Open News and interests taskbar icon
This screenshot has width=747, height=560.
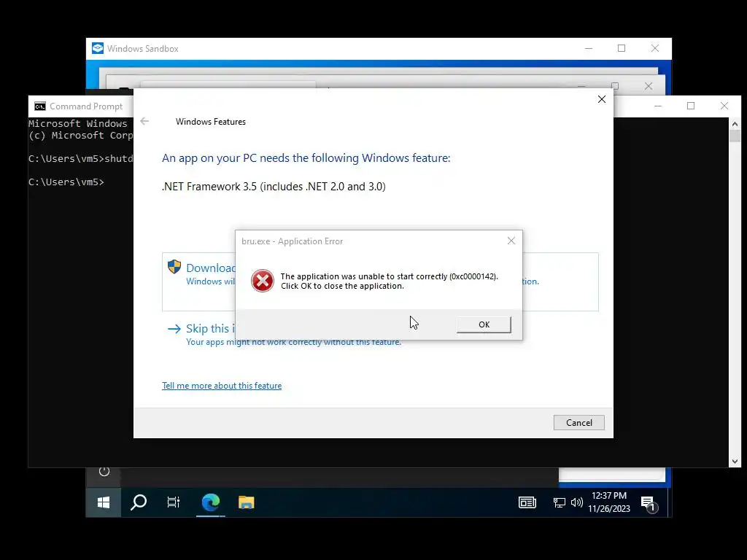pyautogui.click(x=527, y=502)
